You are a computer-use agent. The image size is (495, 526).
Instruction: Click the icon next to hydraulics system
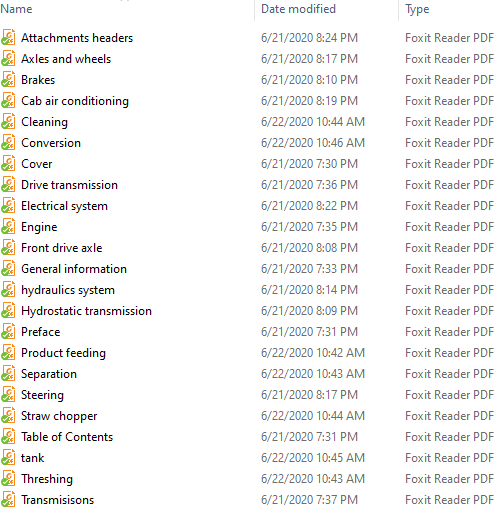[8, 290]
